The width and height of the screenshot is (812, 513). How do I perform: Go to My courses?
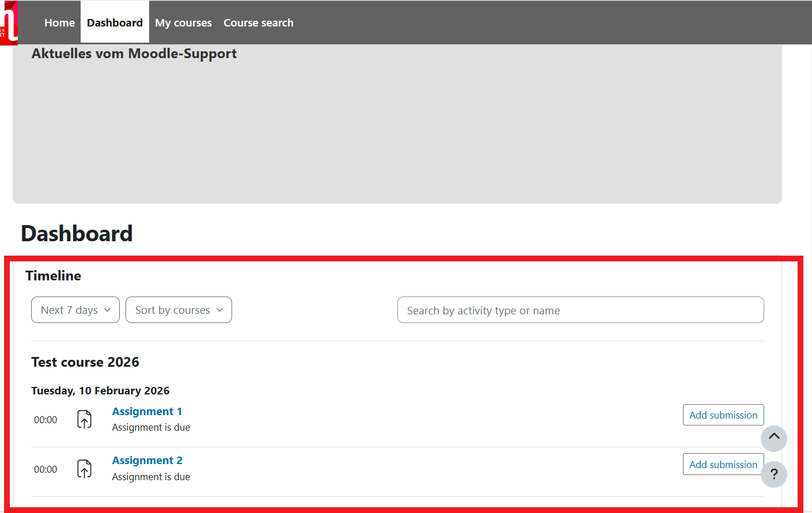183,23
